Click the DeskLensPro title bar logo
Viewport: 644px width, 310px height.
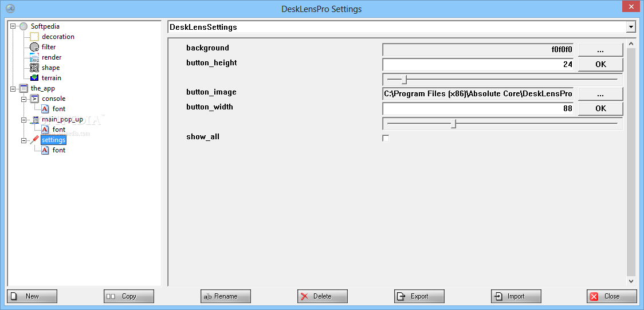point(11,9)
